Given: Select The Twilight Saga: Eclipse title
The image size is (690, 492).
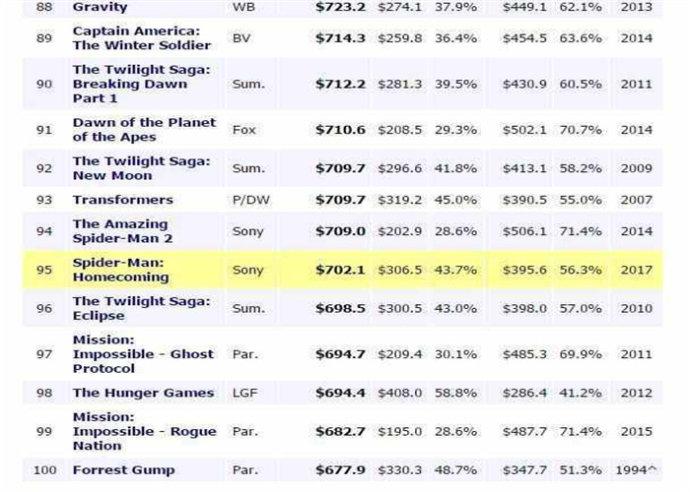Looking at the screenshot, I should 142,308.
